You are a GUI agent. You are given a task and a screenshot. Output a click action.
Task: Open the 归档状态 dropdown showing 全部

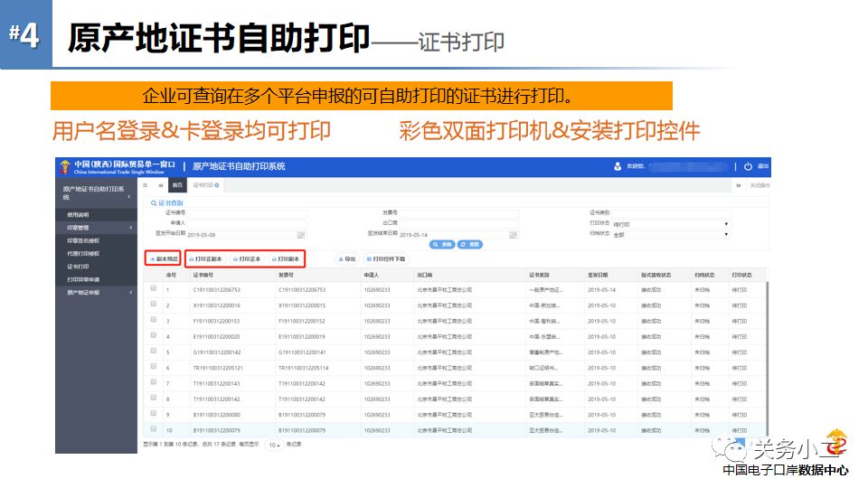click(671, 234)
